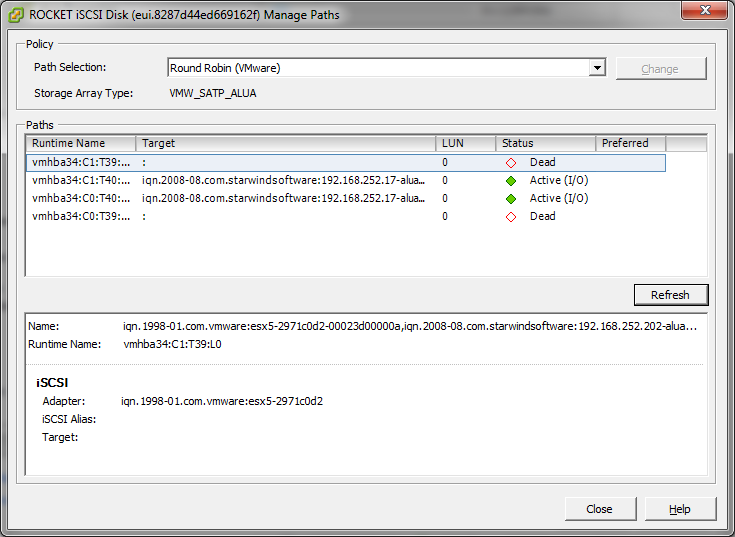Click the Storage Array Type label

[83, 93]
